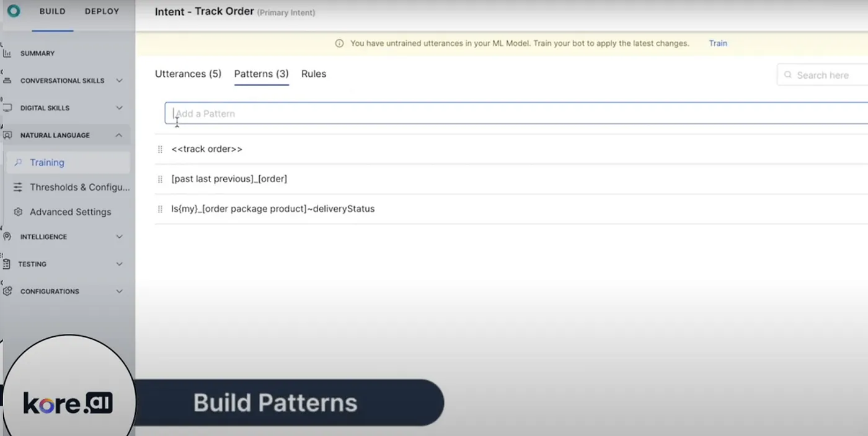Click the Intent - Track Order title

[x=204, y=11]
